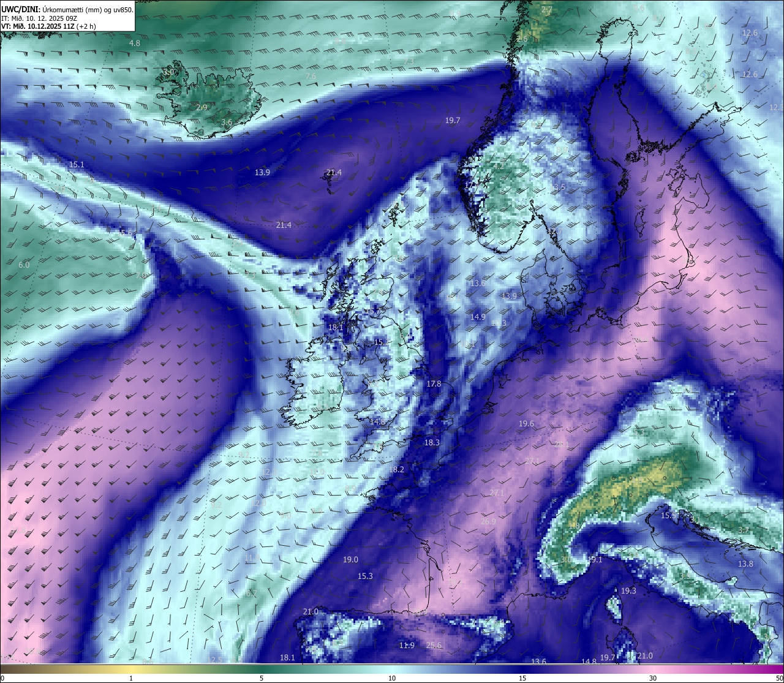Click the 19.0 value label
The image size is (784, 683).
[x=350, y=559]
